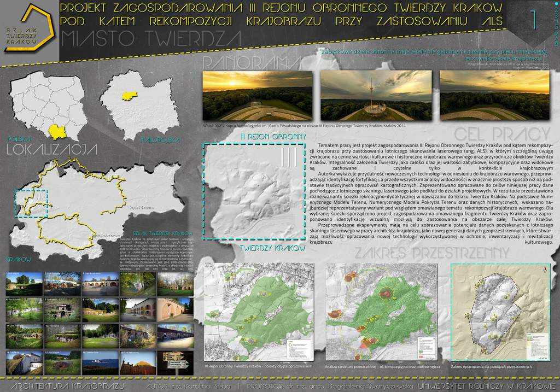
Task: Click the Szlak Twierdzy Kraków hexagon logo
Action: pyautogui.click(x=27, y=30)
